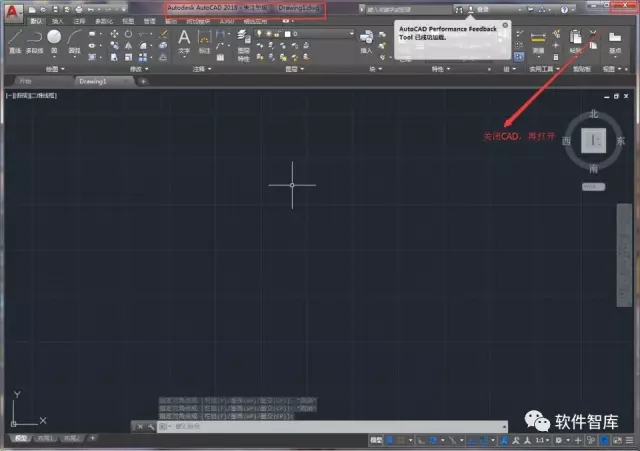Click the New file icon in quick access
Viewport: 640px width, 451px height.
pos(32,9)
